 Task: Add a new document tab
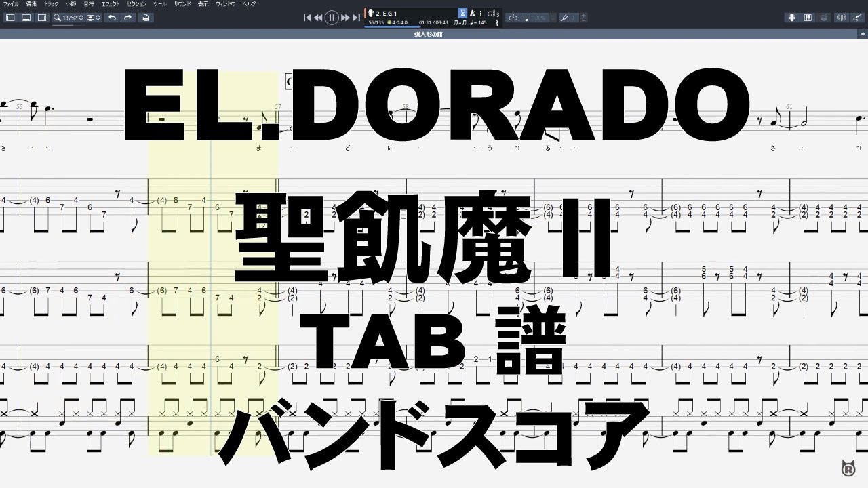[x=862, y=33]
